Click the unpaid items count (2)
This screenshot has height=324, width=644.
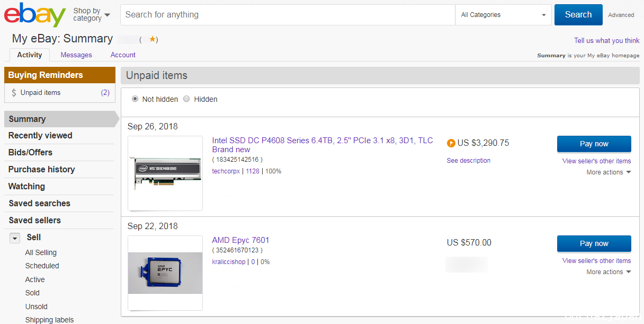tap(105, 93)
